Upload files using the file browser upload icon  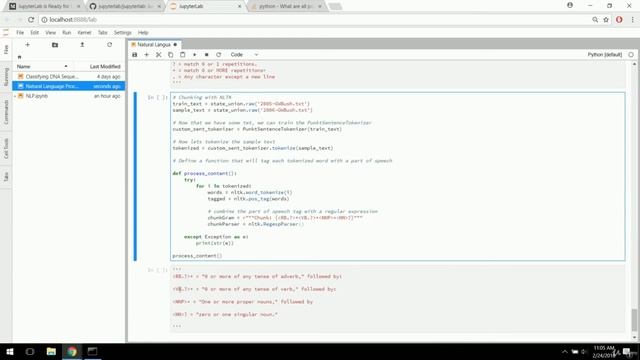coord(82,45)
